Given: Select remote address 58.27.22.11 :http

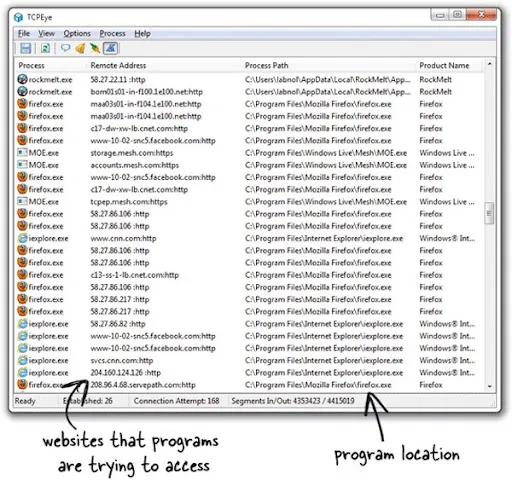Looking at the screenshot, I should click(x=118, y=79).
